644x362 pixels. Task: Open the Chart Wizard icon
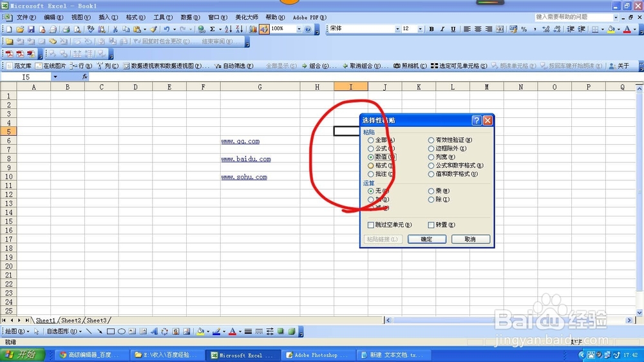pyautogui.click(x=253, y=29)
